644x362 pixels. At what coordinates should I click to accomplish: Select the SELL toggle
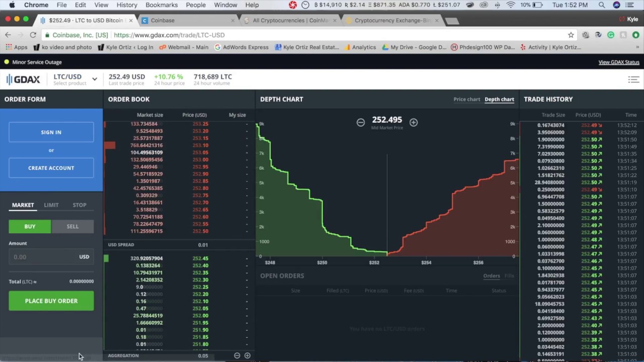pyautogui.click(x=72, y=226)
